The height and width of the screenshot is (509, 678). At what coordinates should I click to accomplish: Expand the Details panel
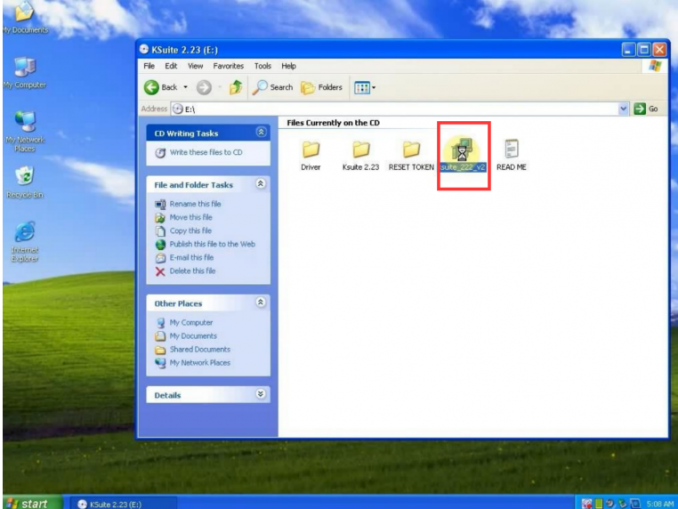pyautogui.click(x=261, y=395)
